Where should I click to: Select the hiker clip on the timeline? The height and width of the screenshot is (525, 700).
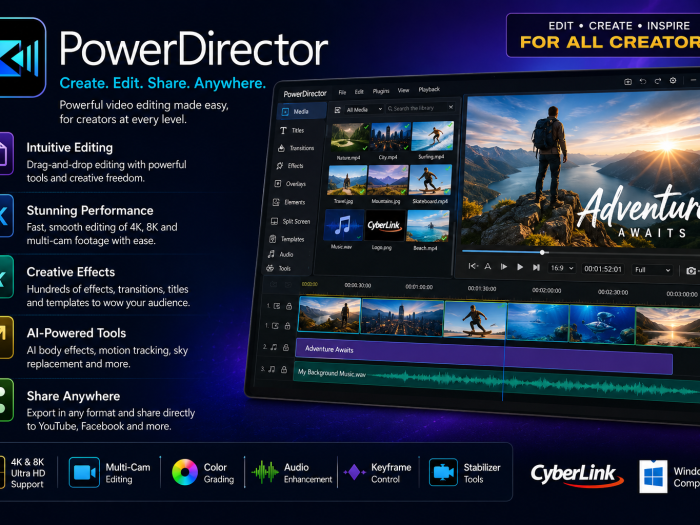329,315
